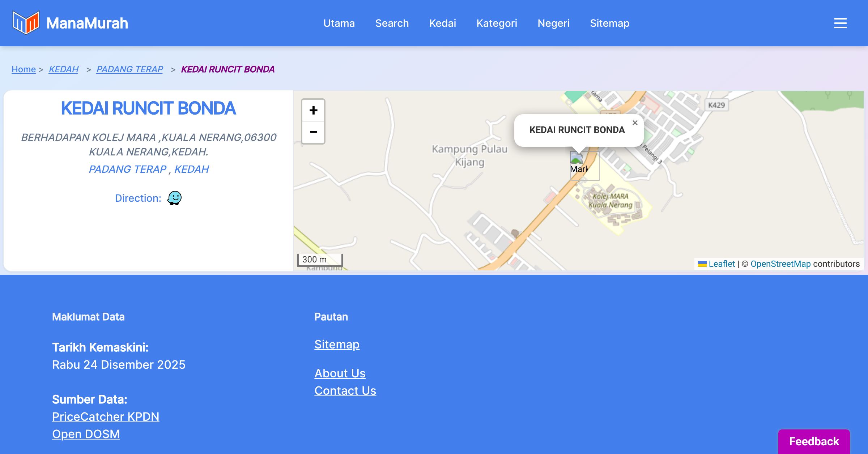
Task: Go to Search in navigation
Action: point(392,23)
